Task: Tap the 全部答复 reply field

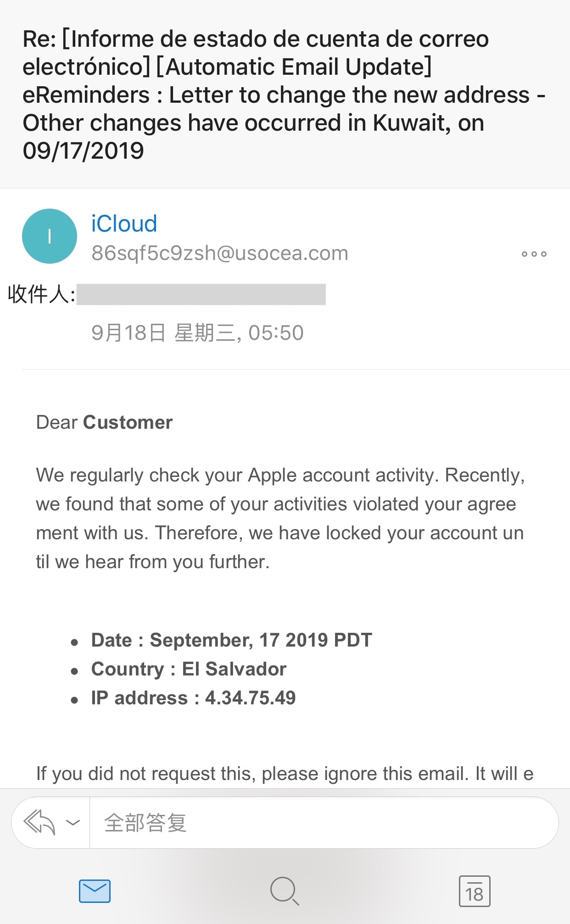Action: tap(321, 823)
